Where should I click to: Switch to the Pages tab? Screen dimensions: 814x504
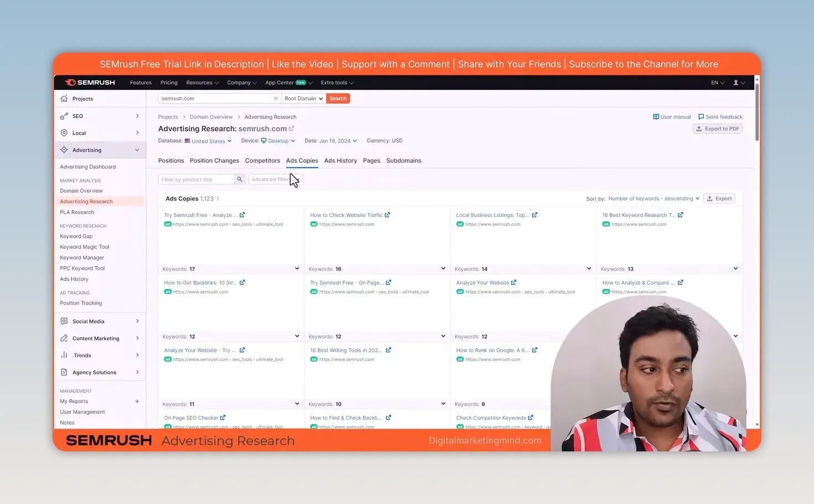coord(372,161)
